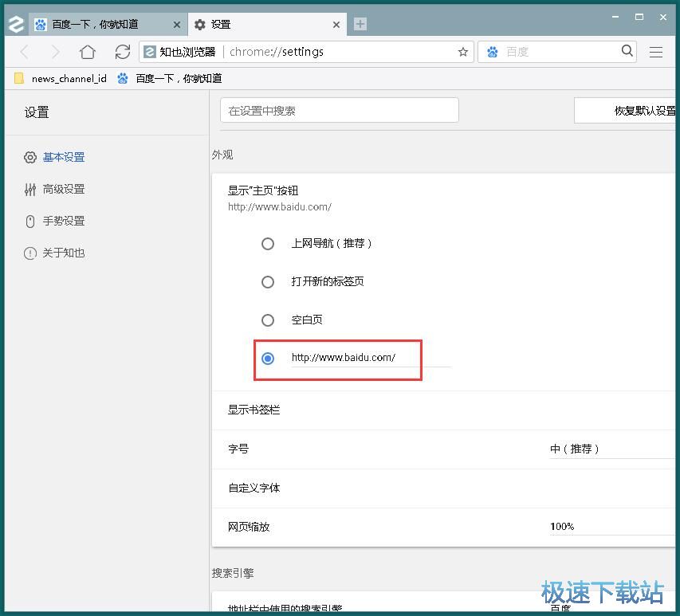The height and width of the screenshot is (616, 680).
Task: Open the 网页缩放 100% dropdown
Action: pos(612,527)
